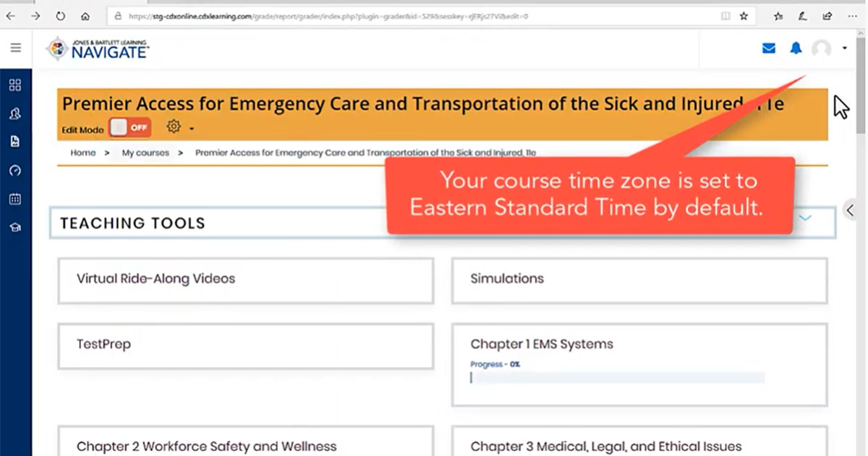Screen dimensions: 868x456
Task: Open the gradebook gauge icon in sidebar
Action: 15,171
